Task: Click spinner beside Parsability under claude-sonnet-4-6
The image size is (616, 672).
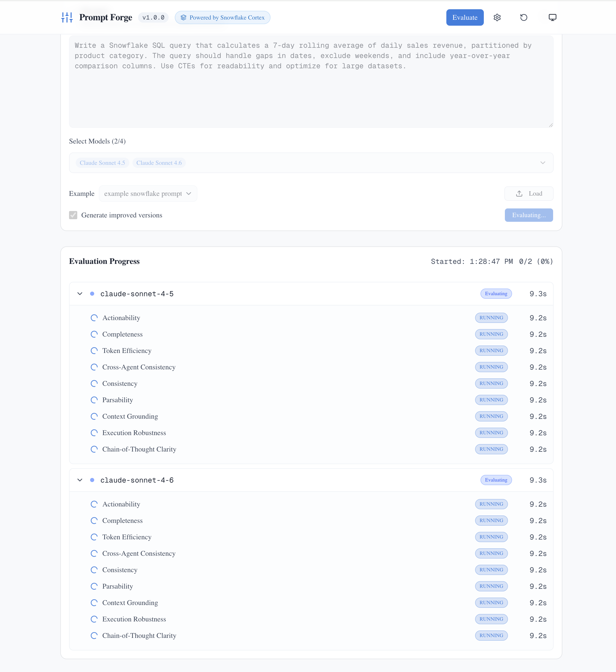Action: 94,586
